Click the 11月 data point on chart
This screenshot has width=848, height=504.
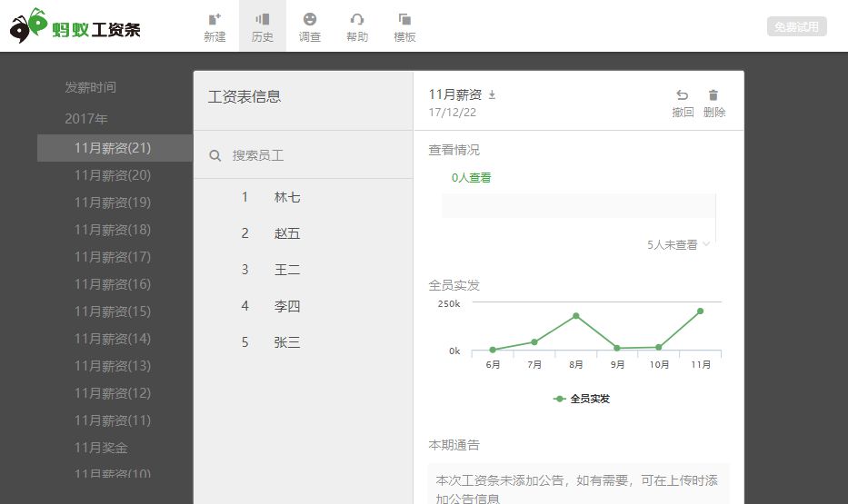pos(701,311)
